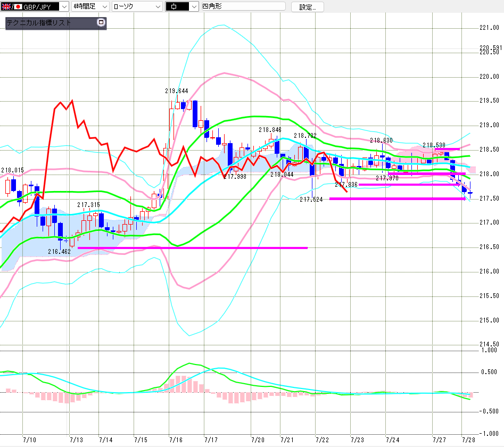Click the 218.630 price label

pos(381,140)
